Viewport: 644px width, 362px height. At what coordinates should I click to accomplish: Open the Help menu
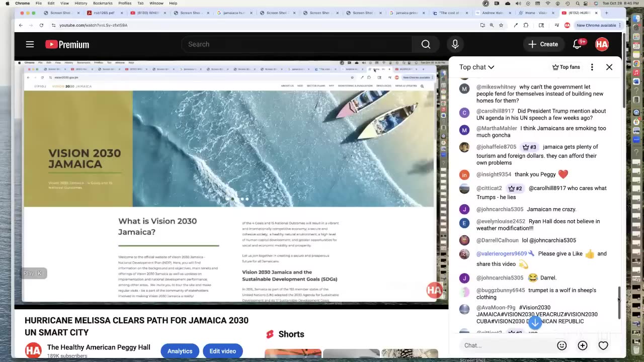coord(173,4)
